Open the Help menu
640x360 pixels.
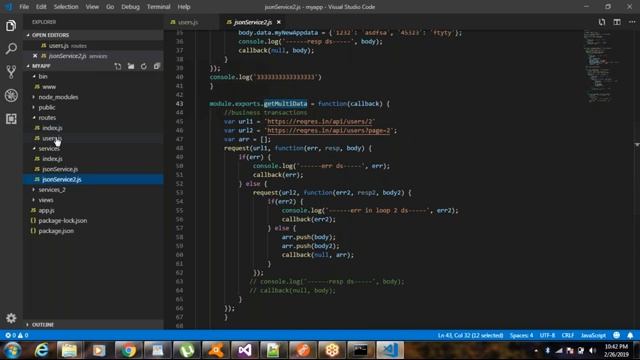[x=184, y=7]
